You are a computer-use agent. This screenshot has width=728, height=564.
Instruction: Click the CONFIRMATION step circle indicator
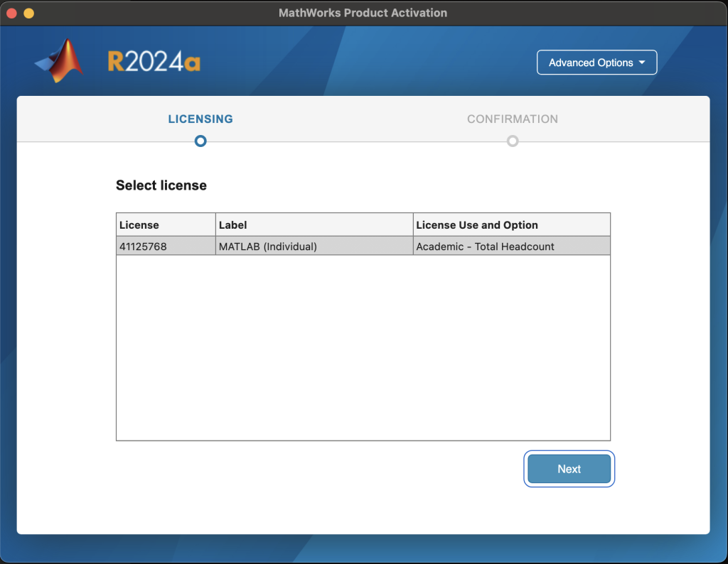click(513, 141)
